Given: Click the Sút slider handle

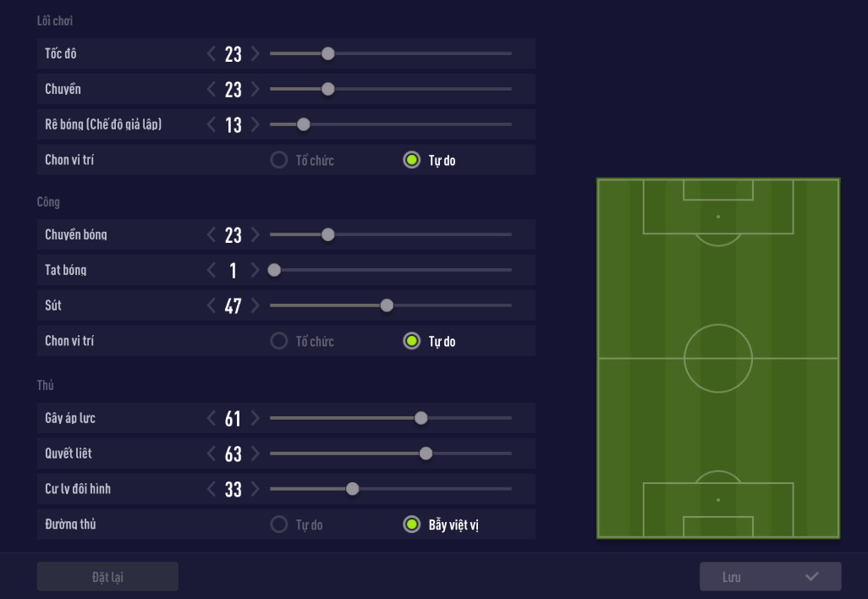Looking at the screenshot, I should pyautogui.click(x=387, y=306).
